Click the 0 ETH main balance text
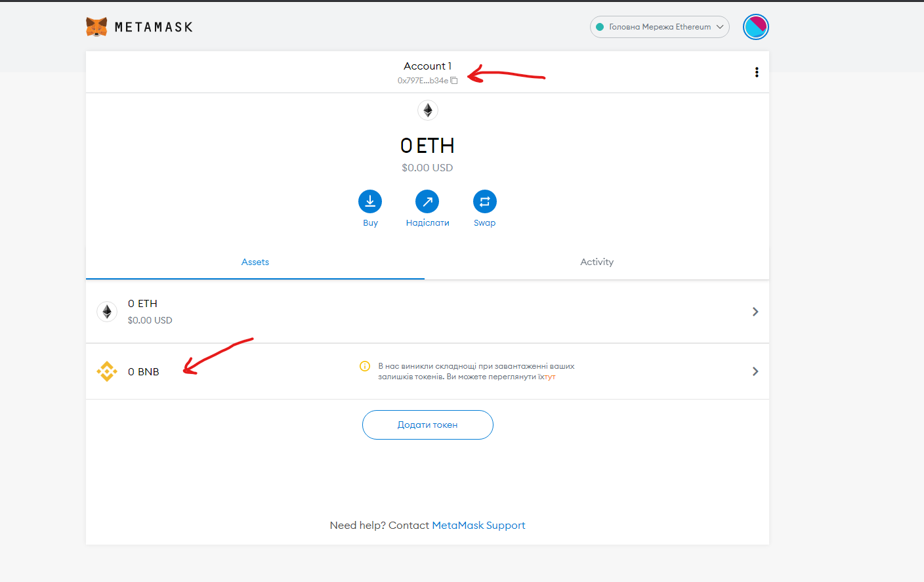The image size is (924, 582). [428, 146]
